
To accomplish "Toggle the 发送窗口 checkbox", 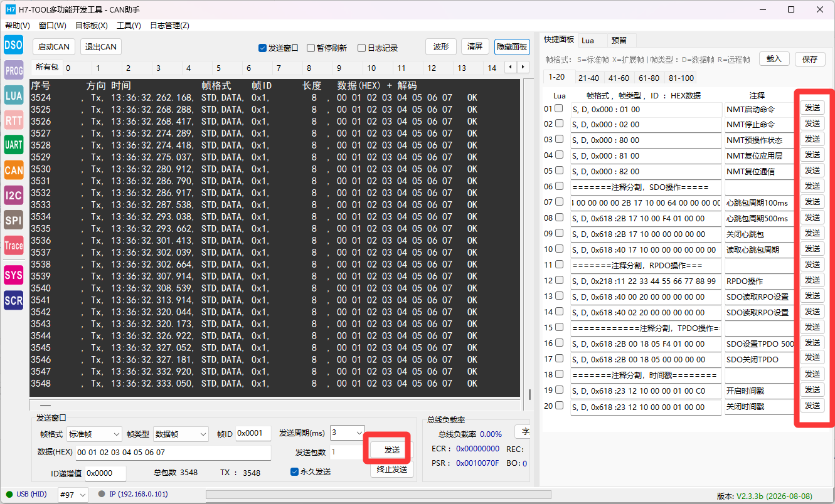I will 263,48.
